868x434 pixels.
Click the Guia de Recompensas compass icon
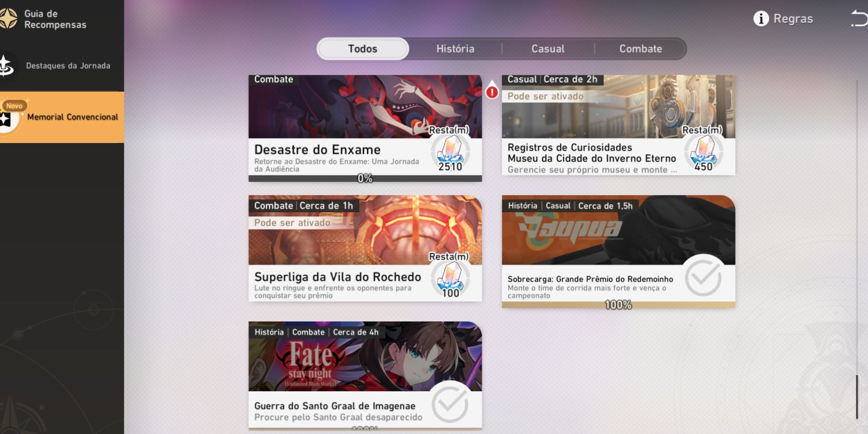point(7,19)
